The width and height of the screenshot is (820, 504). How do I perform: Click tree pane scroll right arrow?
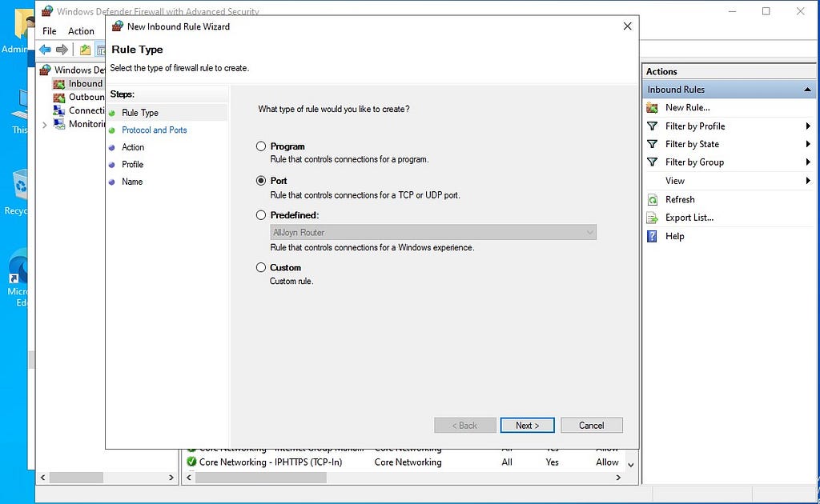pyautogui.click(x=171, y=478)
